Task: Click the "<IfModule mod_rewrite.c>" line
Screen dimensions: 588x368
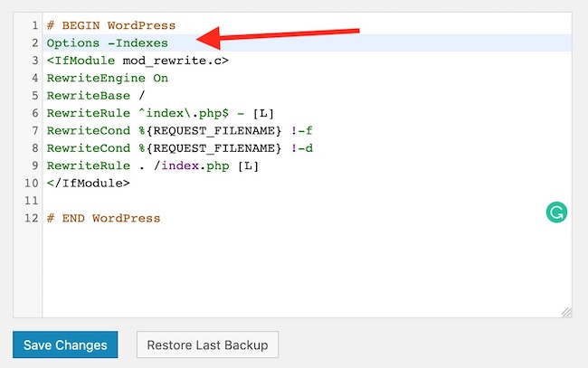Action: tap(138, 61)
